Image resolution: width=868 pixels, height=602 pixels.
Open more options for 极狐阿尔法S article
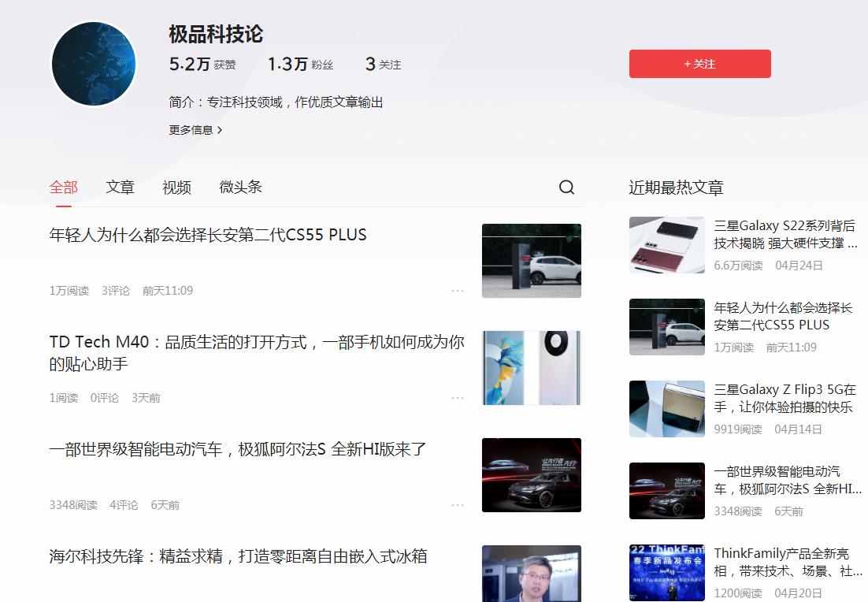[x=458, y=504]
